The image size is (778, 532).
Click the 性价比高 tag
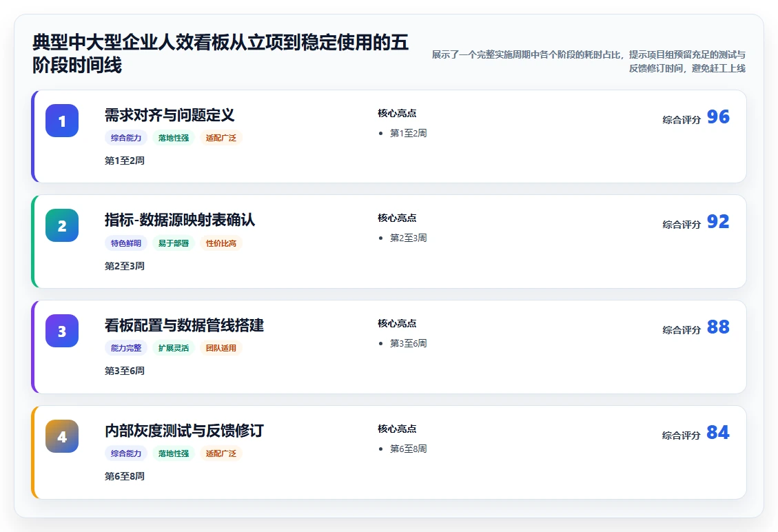(221, 243)
